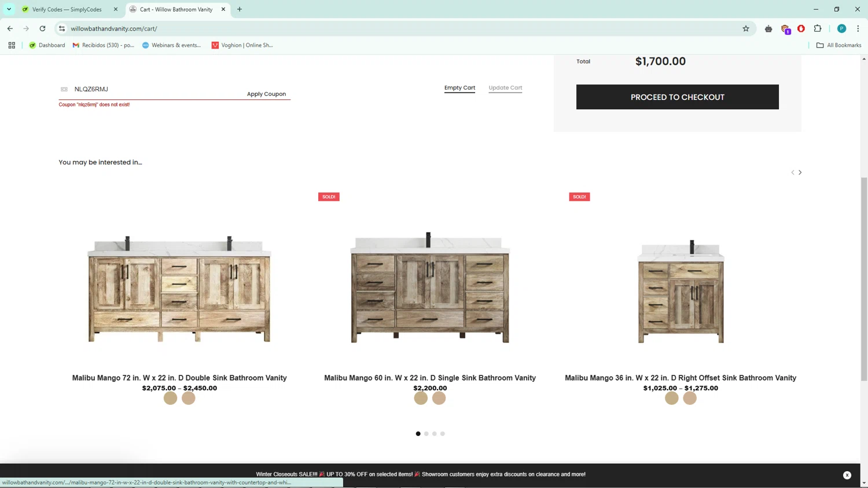Open a new browser tab
Viewport: 868px width, 488px height.
pyautogui.click(x=240, y=9)
